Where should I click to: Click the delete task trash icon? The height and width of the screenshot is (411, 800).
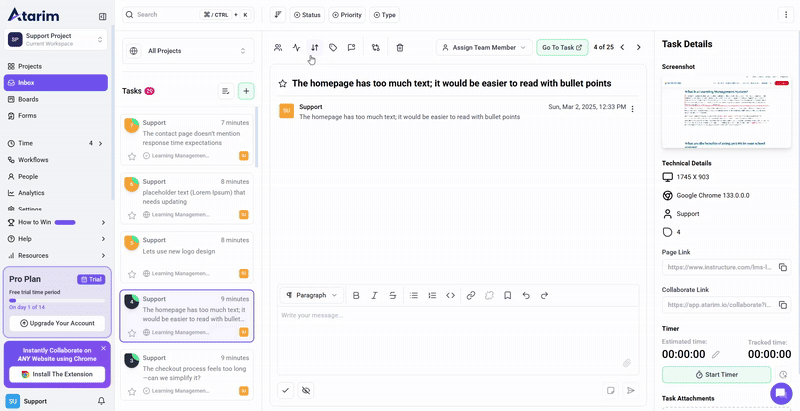tap(400, 47)
